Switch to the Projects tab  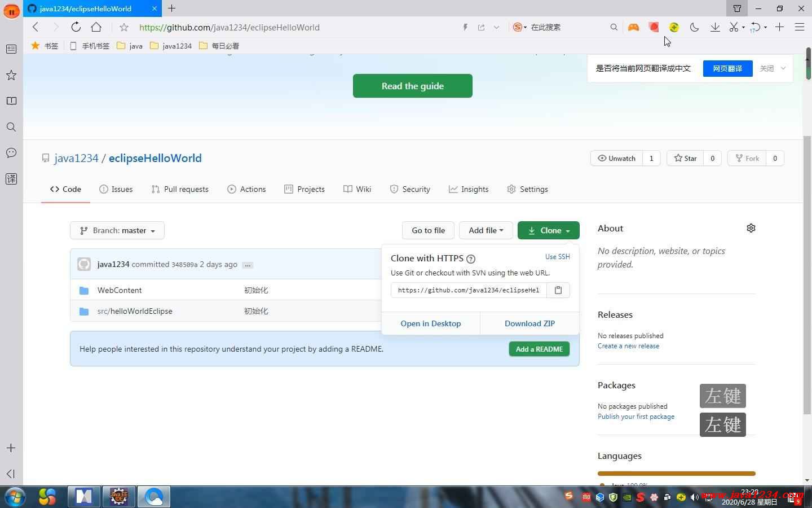tap(304, 189)
